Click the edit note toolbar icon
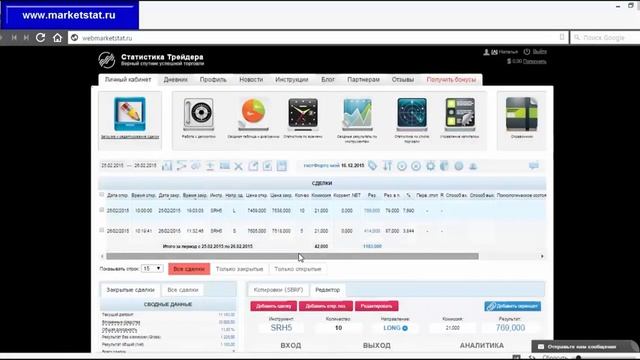This screenshot has height=360, width=640. (267, 166)
